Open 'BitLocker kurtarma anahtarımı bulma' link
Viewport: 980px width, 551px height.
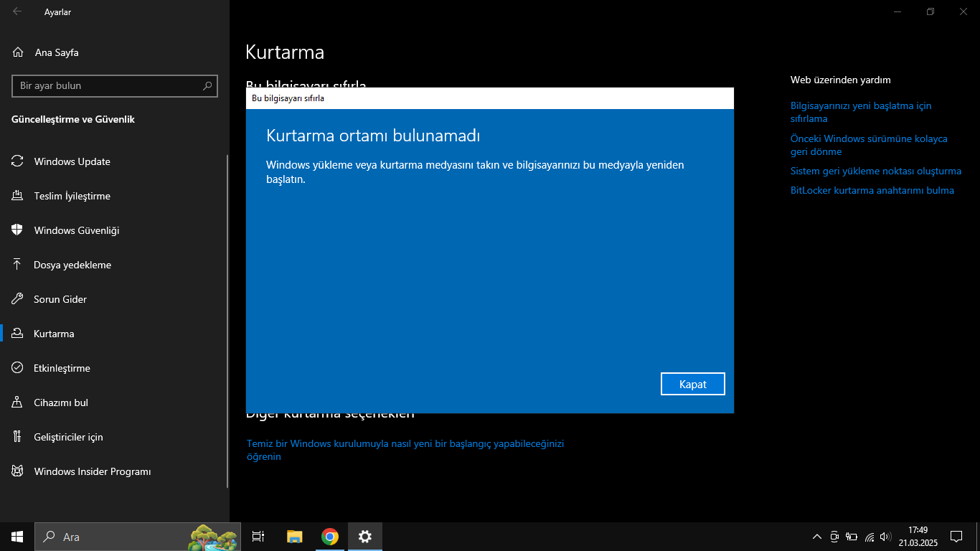point(872,190)
